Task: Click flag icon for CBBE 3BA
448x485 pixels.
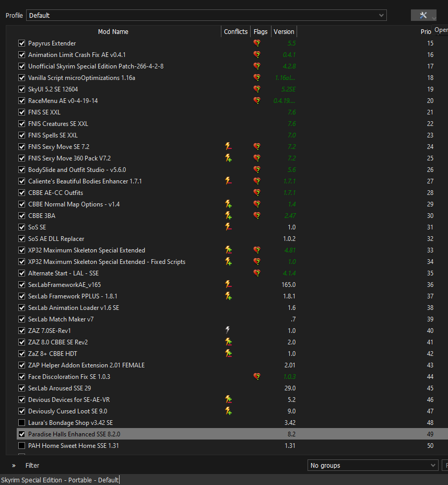Action: click(257, 215)
